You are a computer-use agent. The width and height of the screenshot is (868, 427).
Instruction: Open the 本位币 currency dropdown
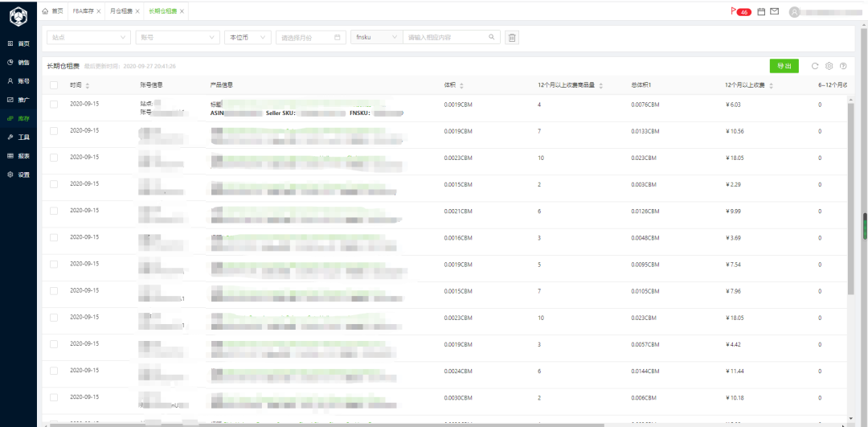pos(248,38)
